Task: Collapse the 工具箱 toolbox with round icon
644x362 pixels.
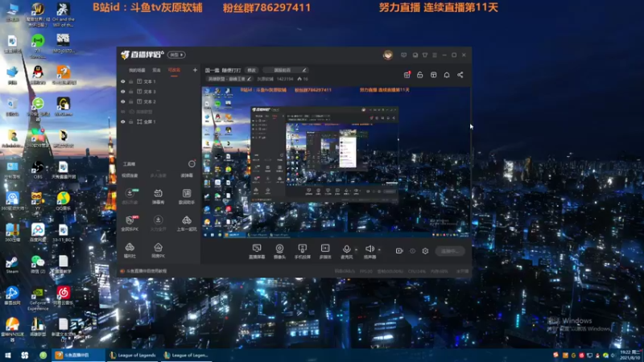Action: pos(192,164)
